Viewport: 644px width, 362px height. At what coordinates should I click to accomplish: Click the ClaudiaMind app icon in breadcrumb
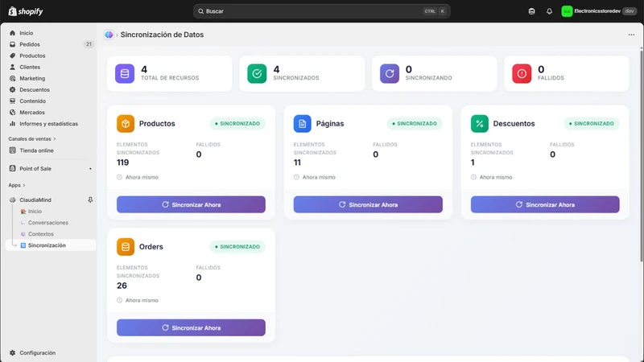[109, 35]
